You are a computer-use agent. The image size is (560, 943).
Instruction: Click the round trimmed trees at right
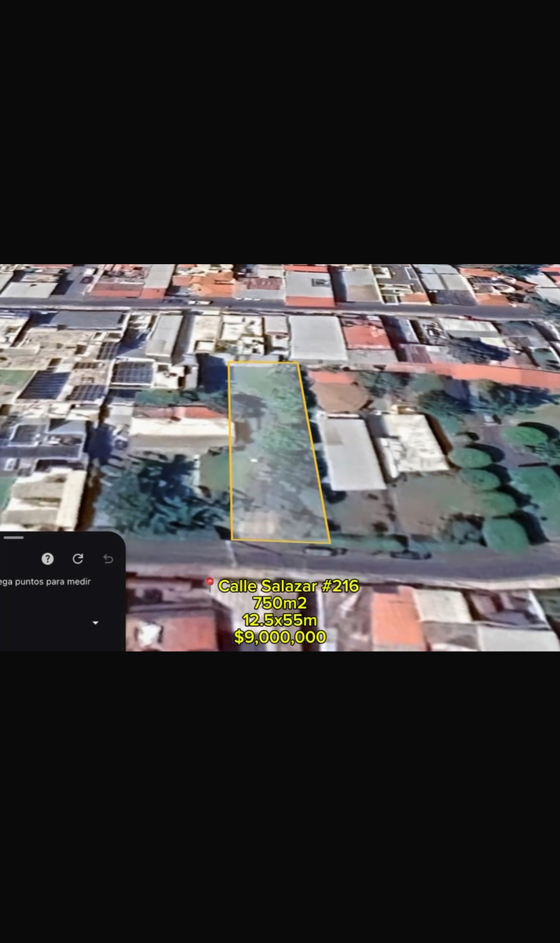tap(503, 487)
